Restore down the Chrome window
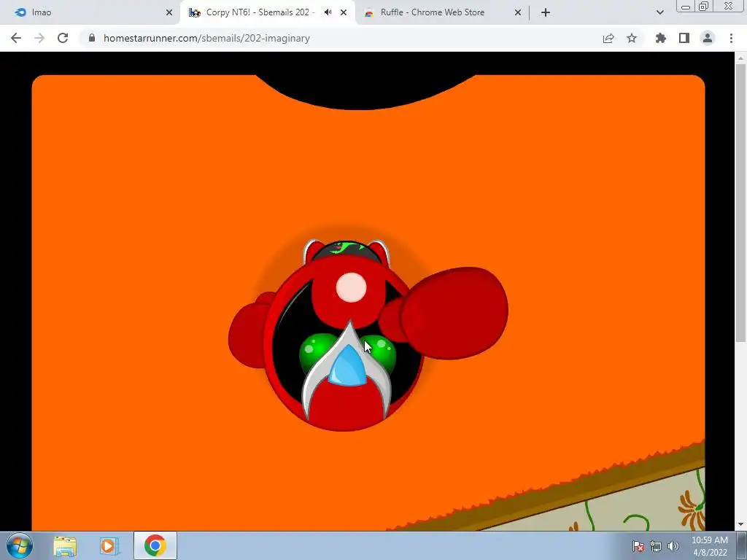The width and height of the screenshot is (747, 560). pos(704,6)
